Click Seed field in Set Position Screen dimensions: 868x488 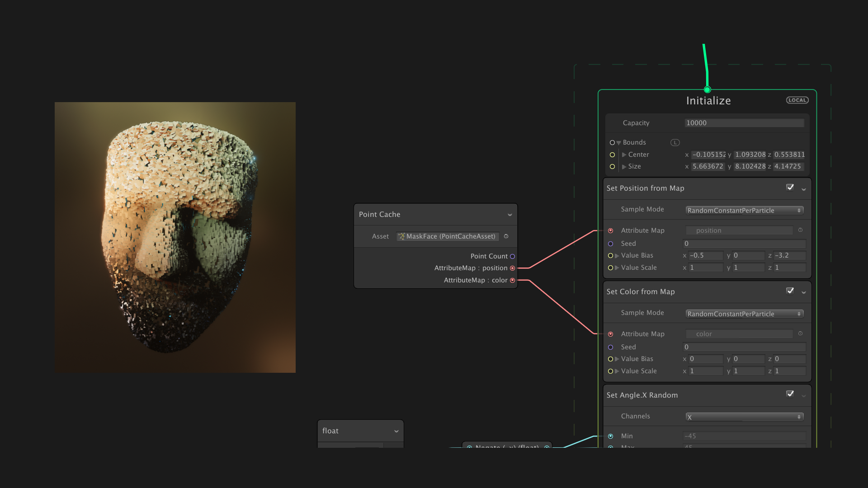[744, 244]
